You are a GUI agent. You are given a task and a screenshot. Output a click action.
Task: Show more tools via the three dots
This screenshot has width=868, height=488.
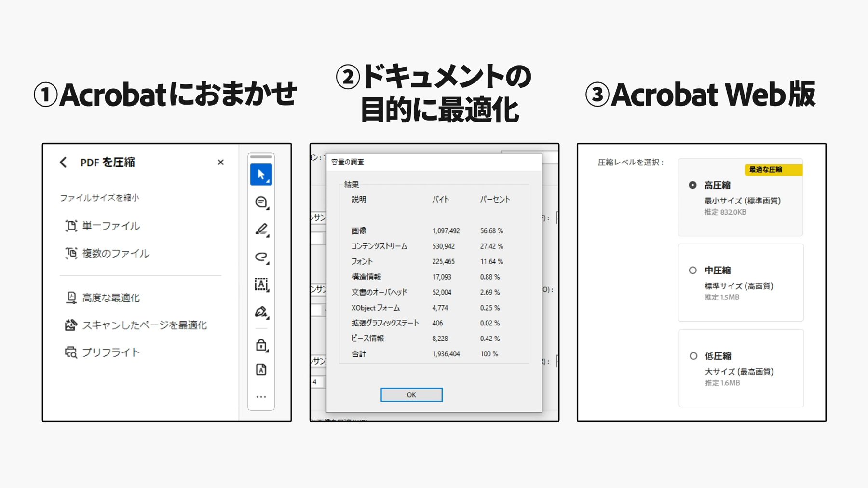click(x=261, y=397)
